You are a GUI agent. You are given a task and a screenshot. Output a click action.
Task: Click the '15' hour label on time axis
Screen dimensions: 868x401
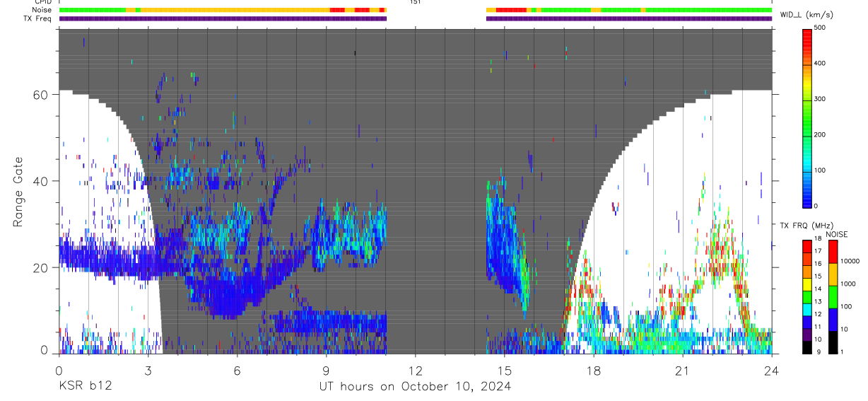505,371
